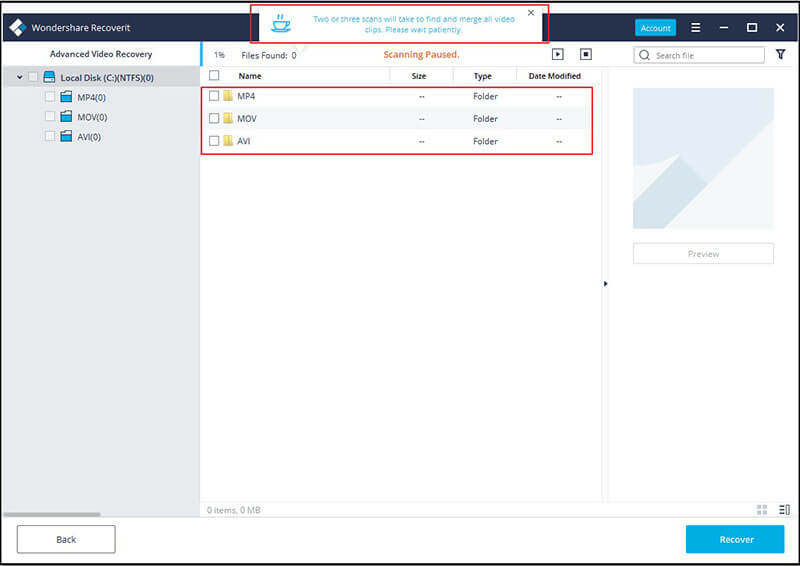
Task: Switch to thumbnail grid view
Action: click(762, 509)
